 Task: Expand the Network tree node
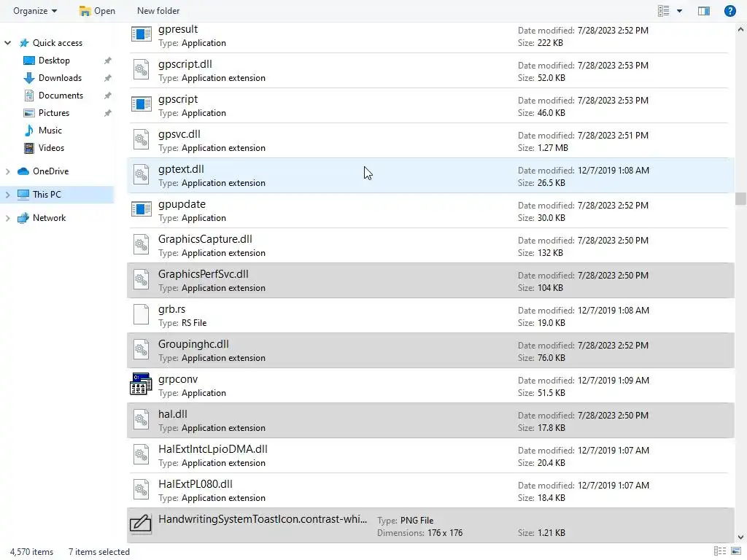[8, 218]
